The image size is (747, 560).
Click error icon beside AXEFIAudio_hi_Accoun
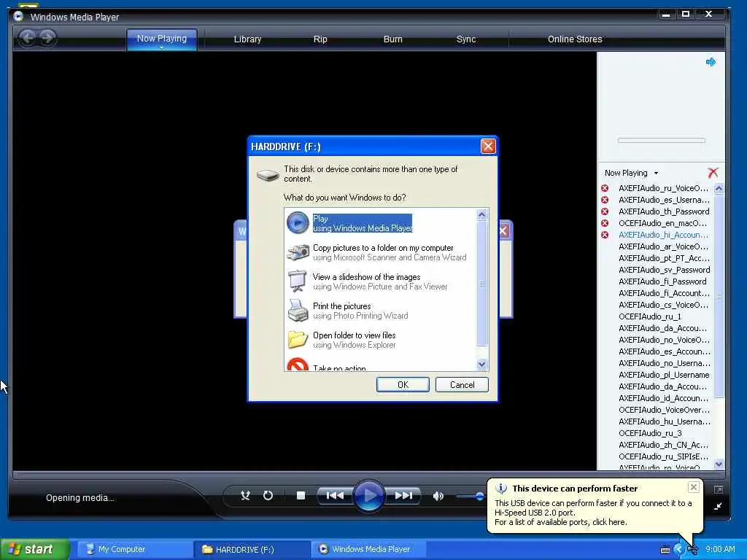[x=605, y=235]
